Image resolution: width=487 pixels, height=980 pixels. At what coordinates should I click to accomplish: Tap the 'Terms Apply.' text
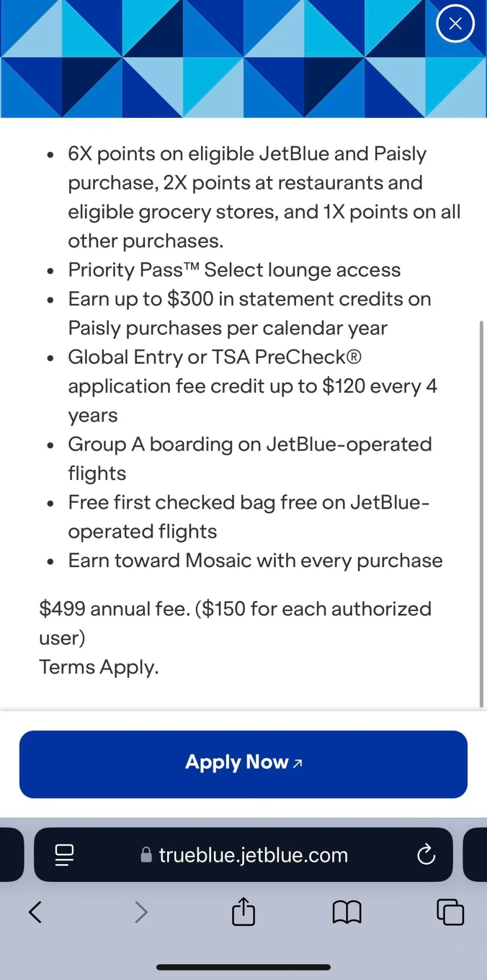(99, 667)
